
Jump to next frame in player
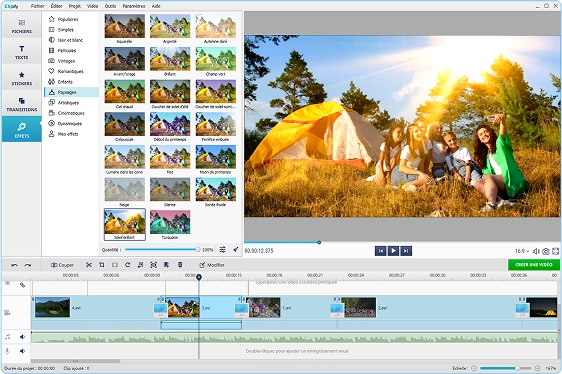[x=406, y=251]
